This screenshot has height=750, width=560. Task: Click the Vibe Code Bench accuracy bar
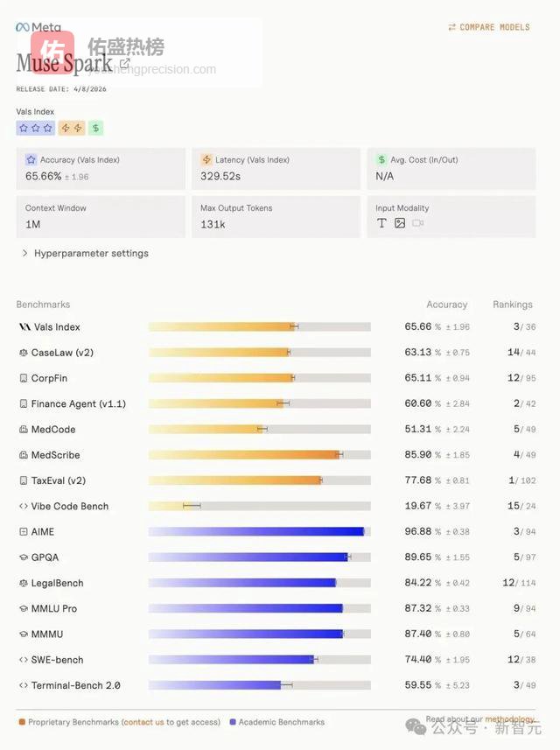[x=259, y=506]
